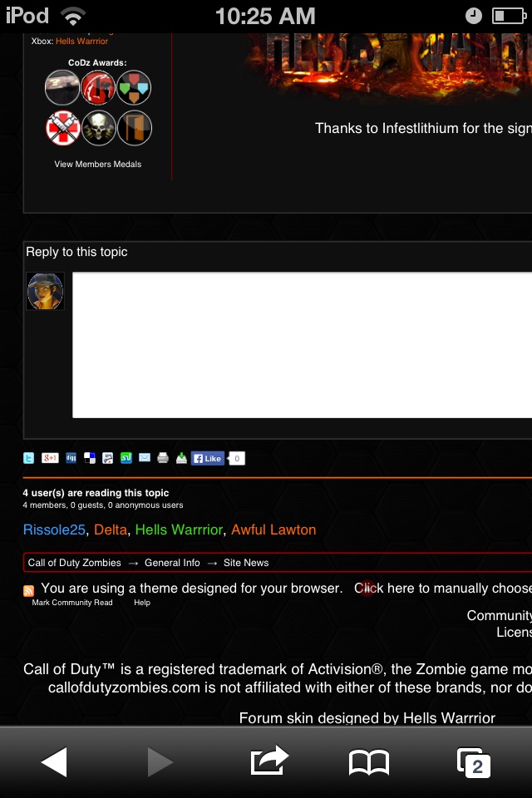Open Hells Warrrior profile in readers list
532x798 pixels.
[180, 530]
